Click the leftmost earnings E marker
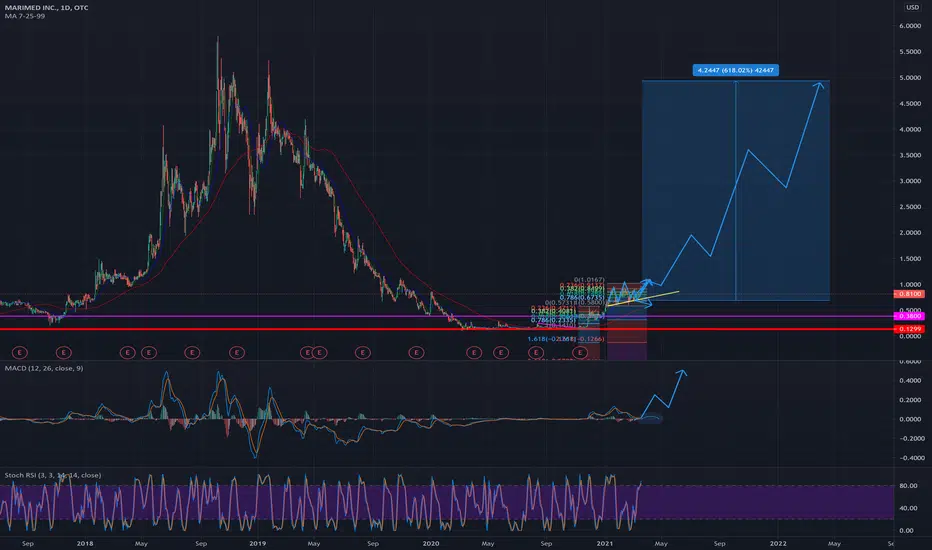 point(20,353)
